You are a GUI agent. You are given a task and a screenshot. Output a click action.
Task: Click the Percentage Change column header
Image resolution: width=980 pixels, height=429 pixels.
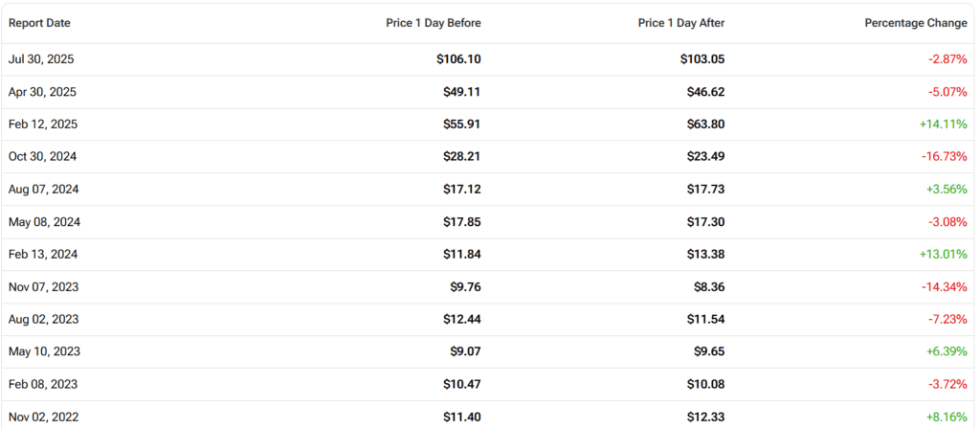tap(916, 22)
